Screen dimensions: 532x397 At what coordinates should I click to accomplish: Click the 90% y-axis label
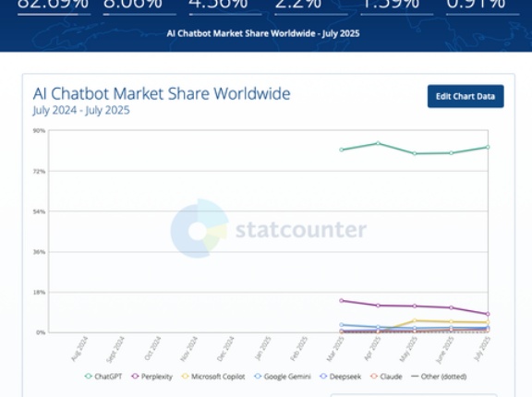click(x=40, y=130)
